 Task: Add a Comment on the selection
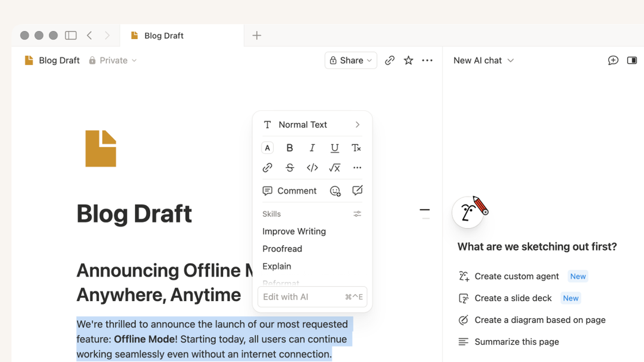(x=289, y=191)
